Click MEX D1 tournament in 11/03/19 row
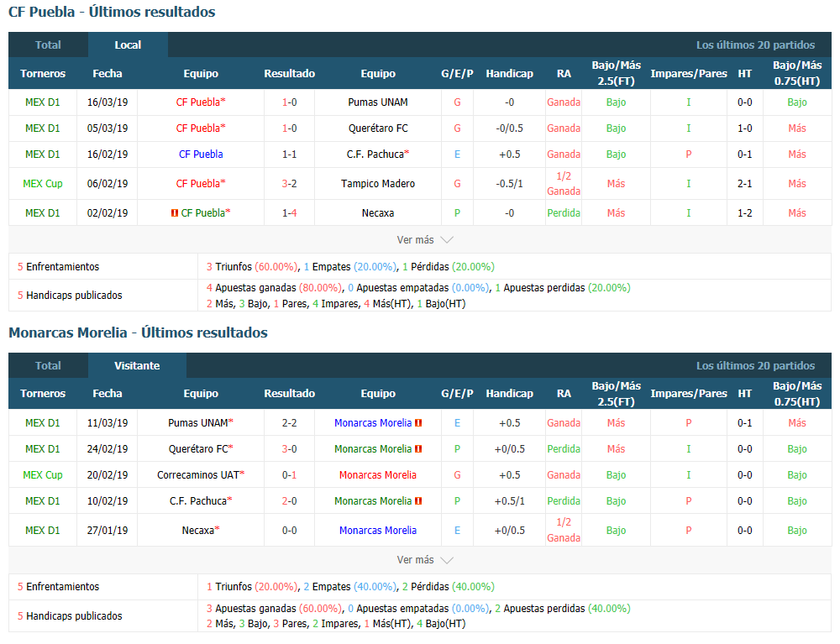Viewport: 840px width, 644px height. tap(43, 423)
